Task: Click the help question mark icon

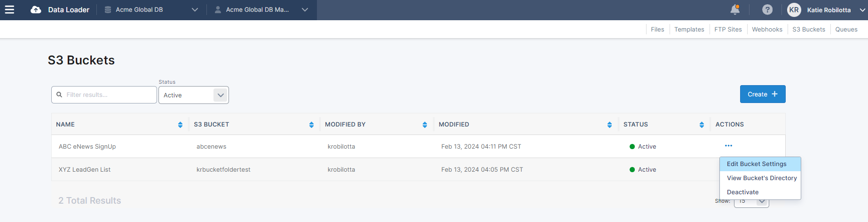Action: click(x=767, y=9)
